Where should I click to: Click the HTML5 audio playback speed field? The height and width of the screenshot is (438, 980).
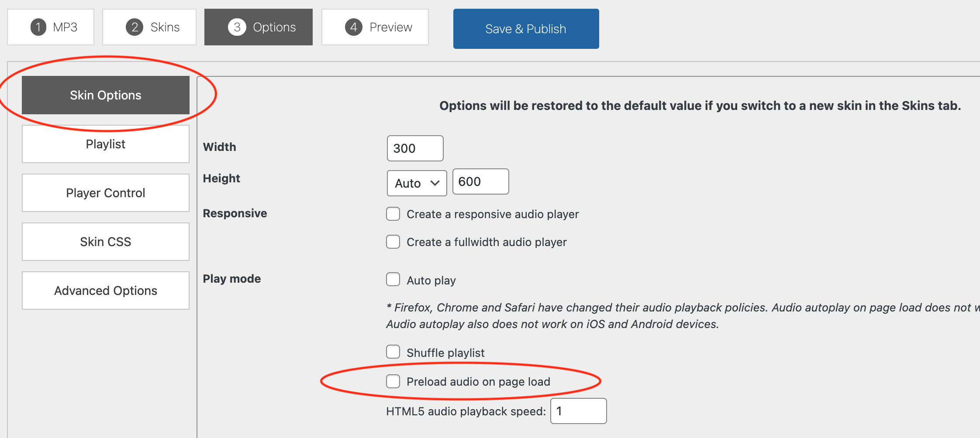coord(578,411)
